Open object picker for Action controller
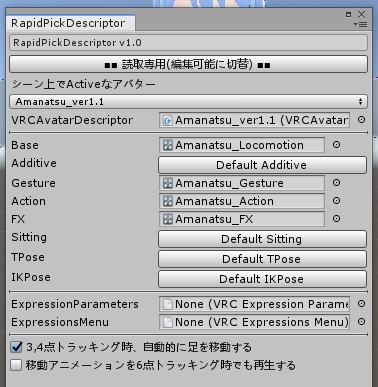Image resolution: width=378 pixels, height=387 pixels. [x=337, y=201]
